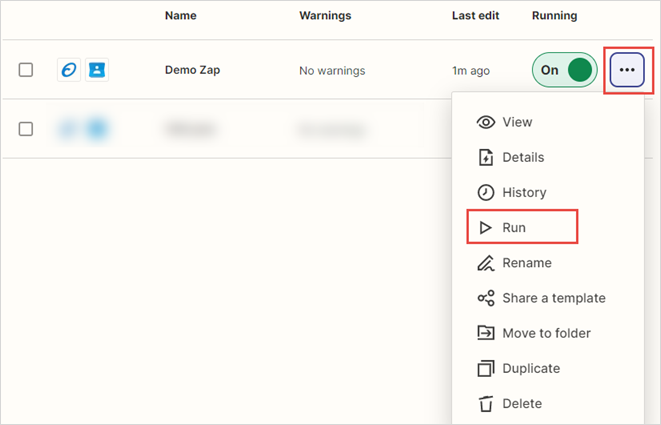Screen dimensions: 661x425
Task: Click the pencil icon beside Rename
Action: point(486,263)
